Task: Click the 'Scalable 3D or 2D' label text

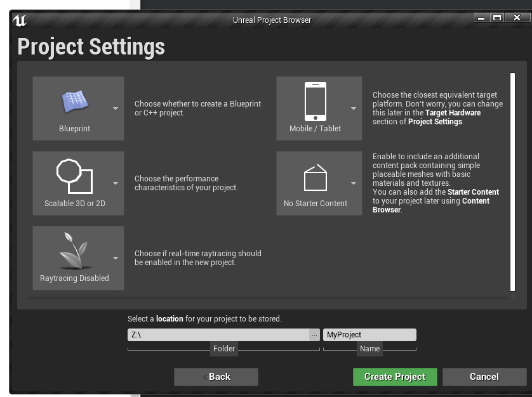Action: [75, 204]
